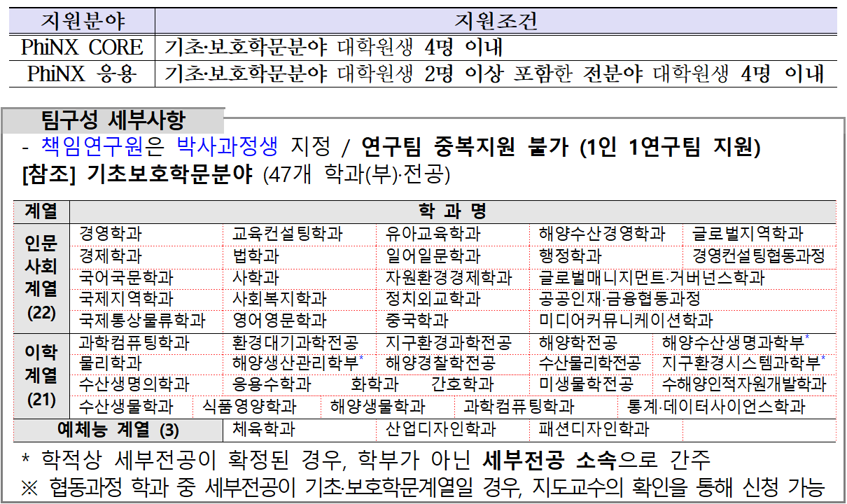The image size is (847, 504).
Task: Click the 패션디자인학과 cell
Action: pyautogui.click(x=594, y=429)
